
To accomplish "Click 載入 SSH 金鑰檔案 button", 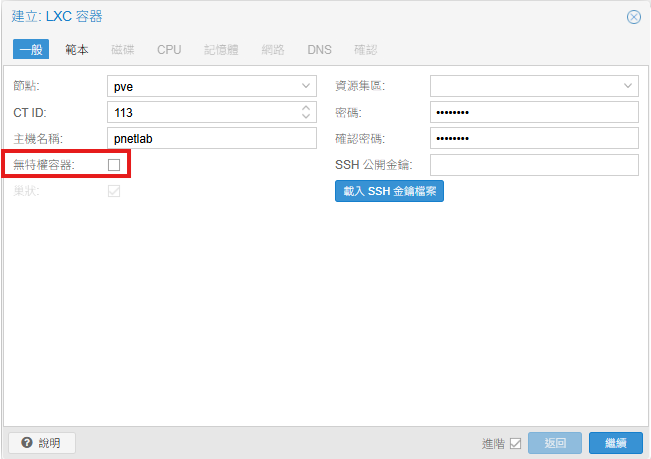I will click(x=389, y=191).
